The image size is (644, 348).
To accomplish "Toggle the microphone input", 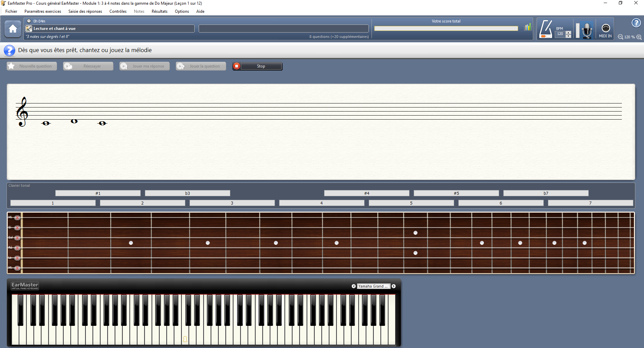I will pyautogui.click(x=587, y=31).
